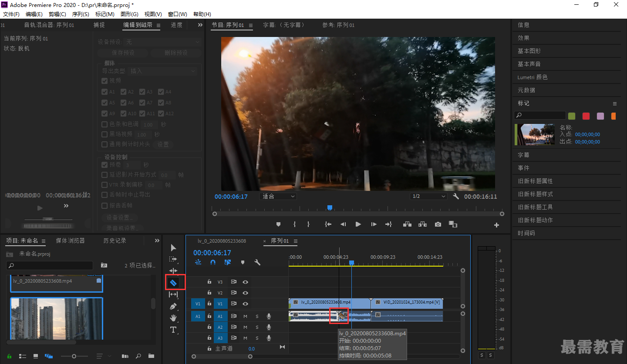Go to In point
This screenshot has width=627, height=364.
click(x=328, y=224)
